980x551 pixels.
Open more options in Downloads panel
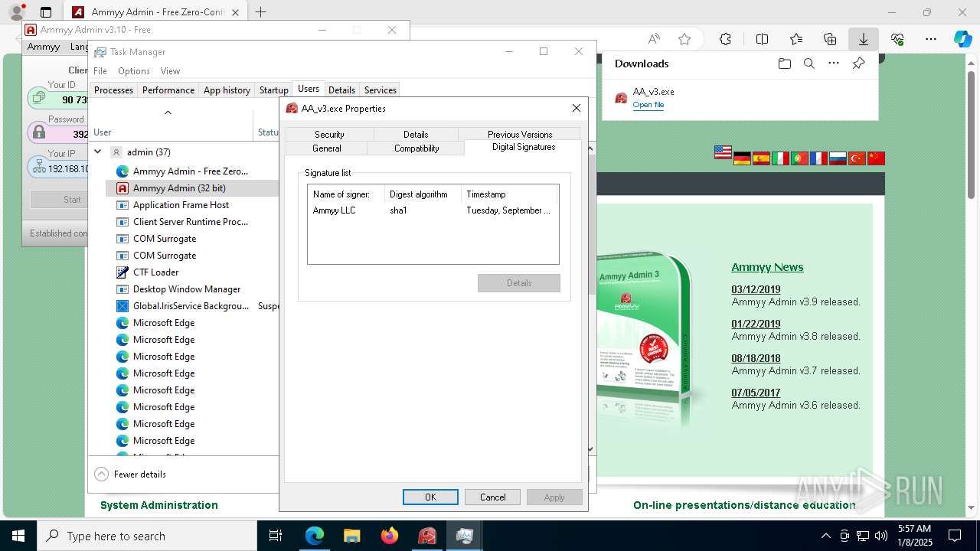click(x=834, y=64)
